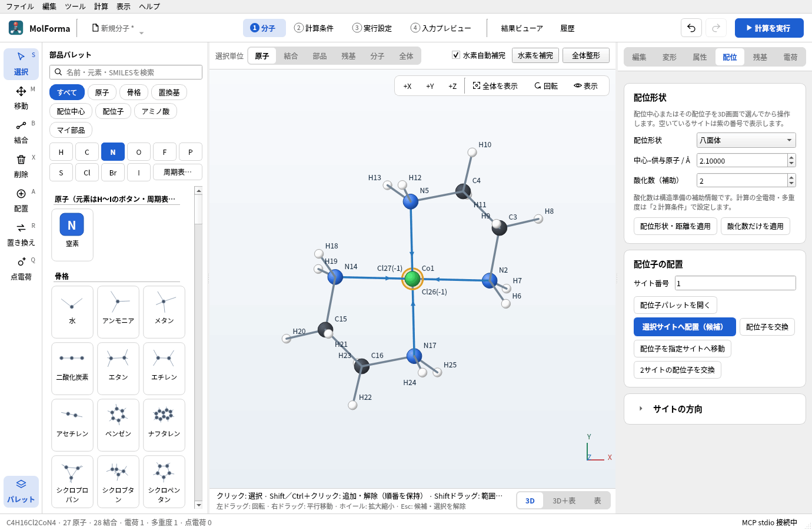This screenshot has width=812, height=530.
Task: Click the undo arrow icon
Action: 691,28
